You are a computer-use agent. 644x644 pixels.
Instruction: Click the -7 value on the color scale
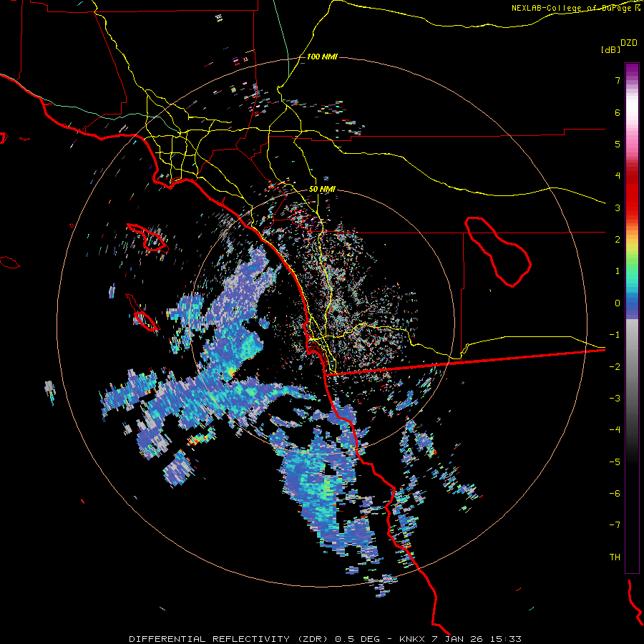(615, 525)
